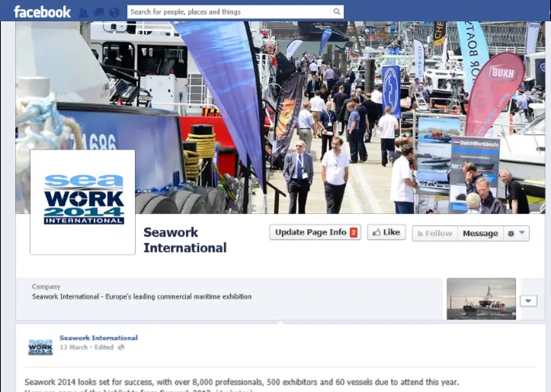Click the Update Page Info button
Image resolution: width=551 pixels, height=392 pixels.
316,232
